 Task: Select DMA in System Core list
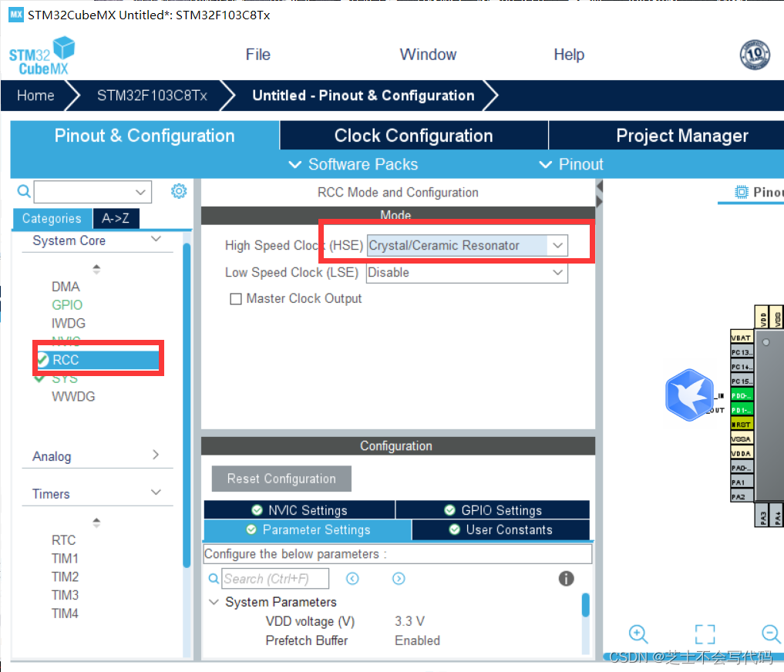(x=66, y=287)
